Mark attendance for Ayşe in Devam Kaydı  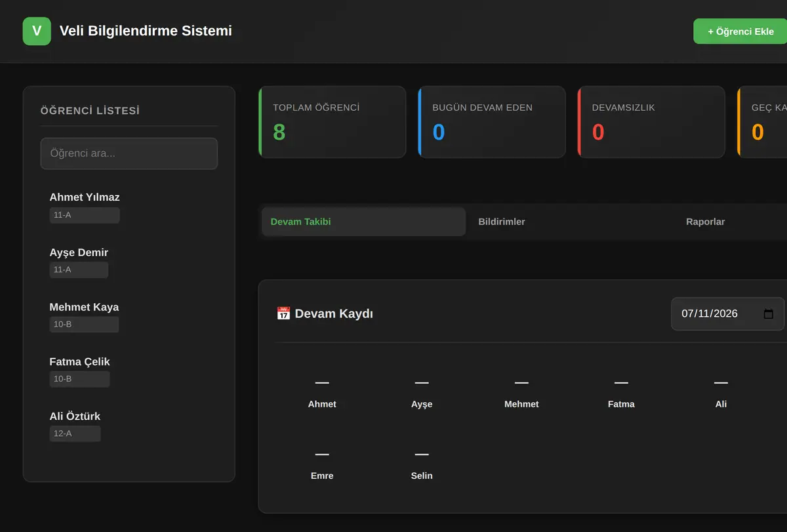coord(422,392)
